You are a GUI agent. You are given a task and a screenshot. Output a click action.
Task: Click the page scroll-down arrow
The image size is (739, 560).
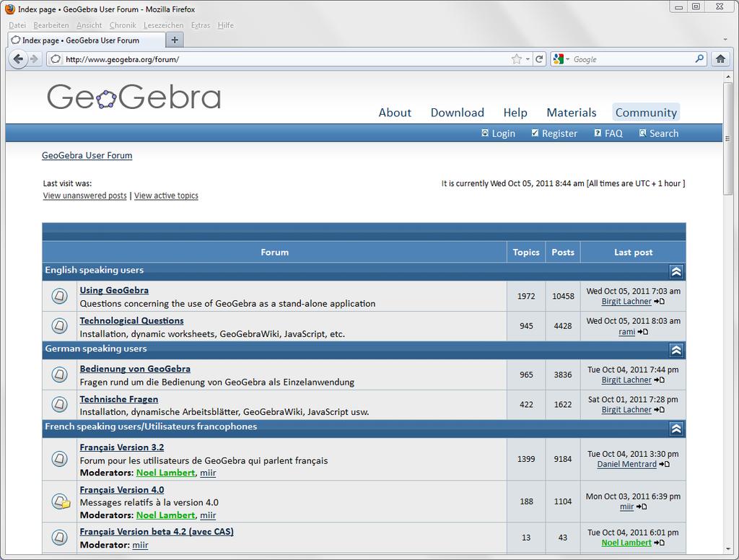coord(727,549)
